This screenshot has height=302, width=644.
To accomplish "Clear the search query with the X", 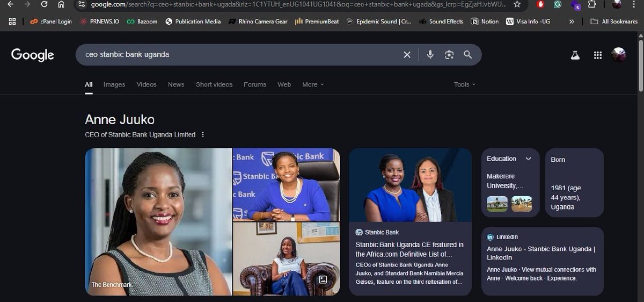I will [x=407, y=55].
